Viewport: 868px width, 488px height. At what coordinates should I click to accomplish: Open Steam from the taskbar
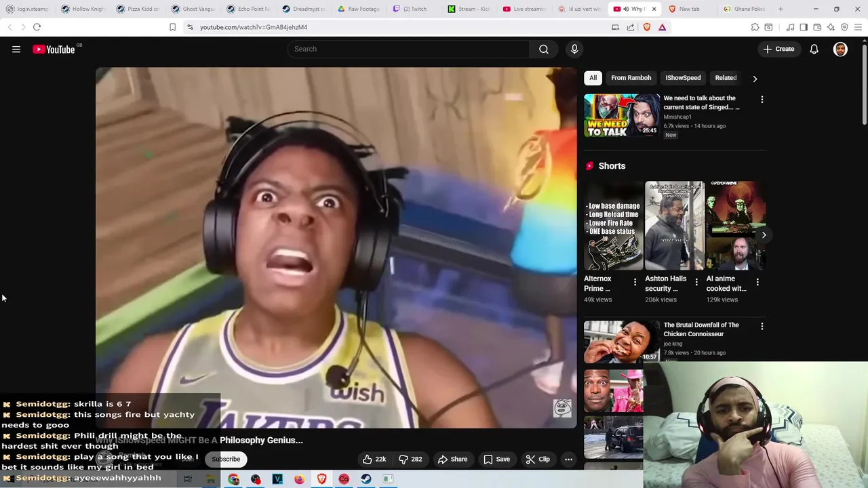tap(366, 479)
